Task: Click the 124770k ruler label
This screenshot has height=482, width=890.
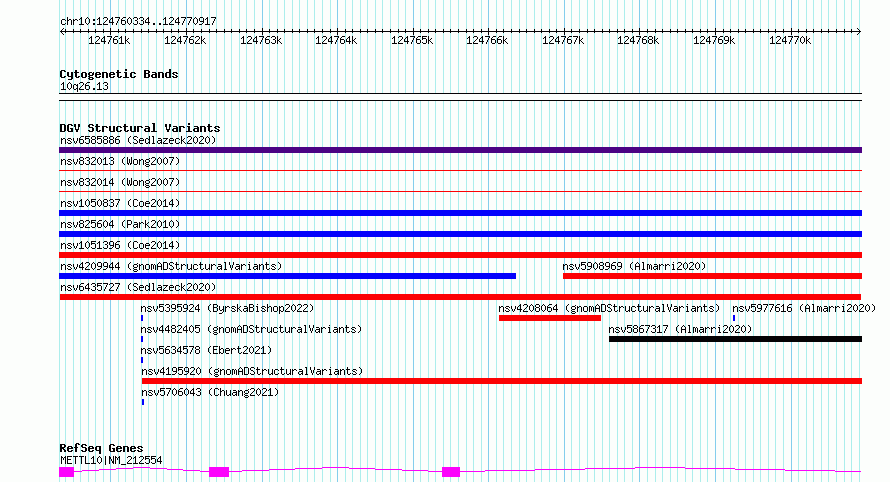Action: click(x=790, y=40)
